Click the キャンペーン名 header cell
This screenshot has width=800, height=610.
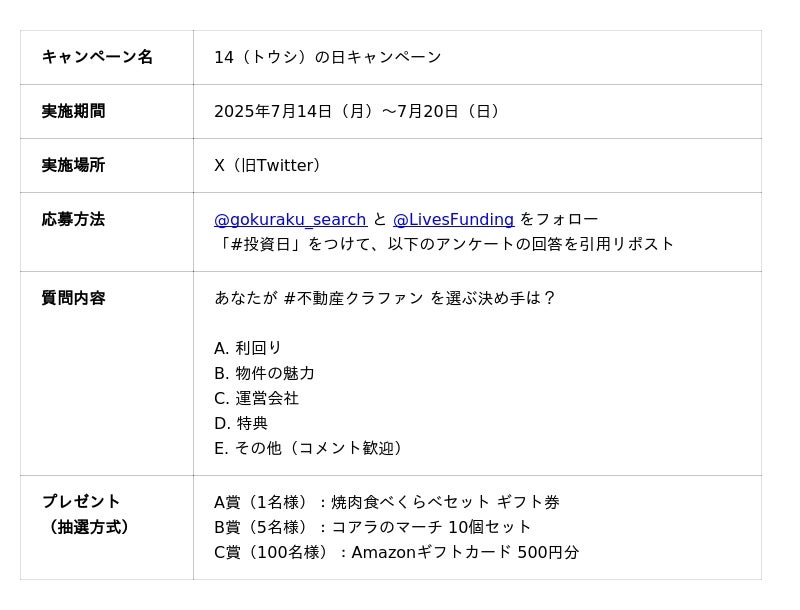click(97, 57)
